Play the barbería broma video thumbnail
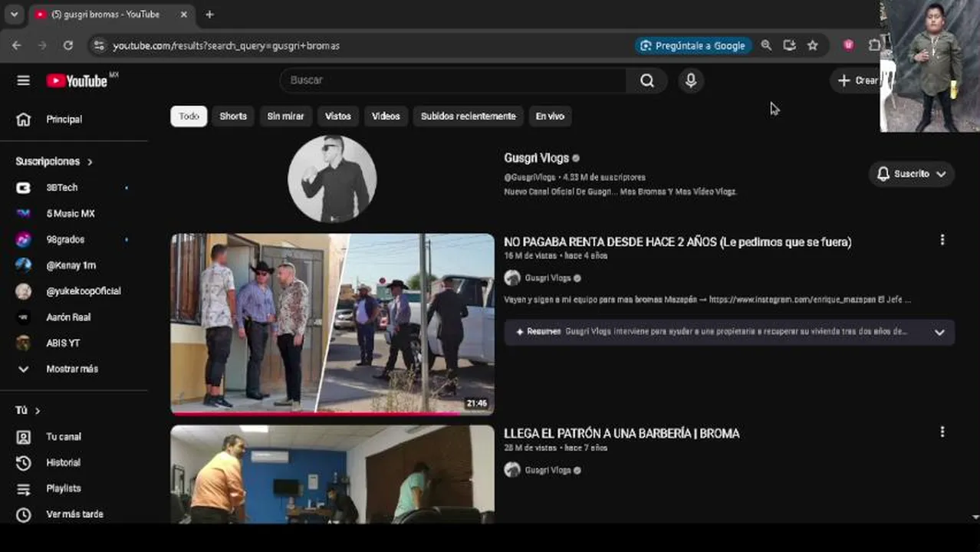This screenshot has height=552, width=980. [x=332, y=475]
